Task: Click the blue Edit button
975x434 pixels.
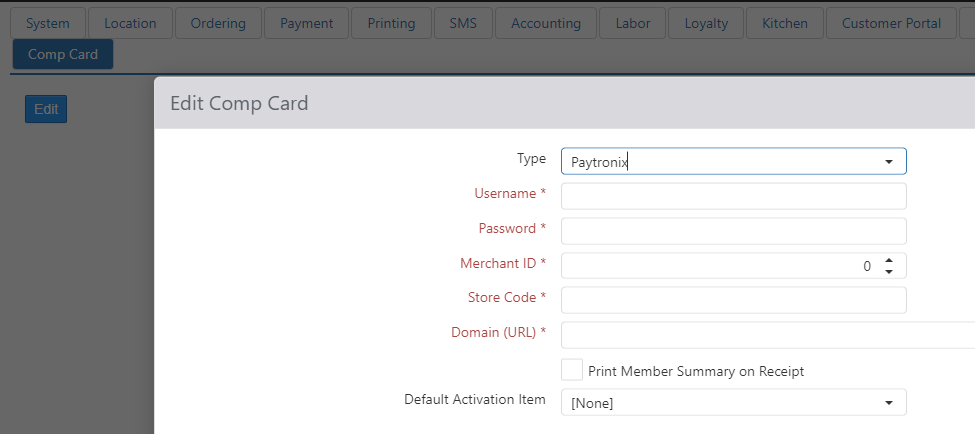Action: 46,109
